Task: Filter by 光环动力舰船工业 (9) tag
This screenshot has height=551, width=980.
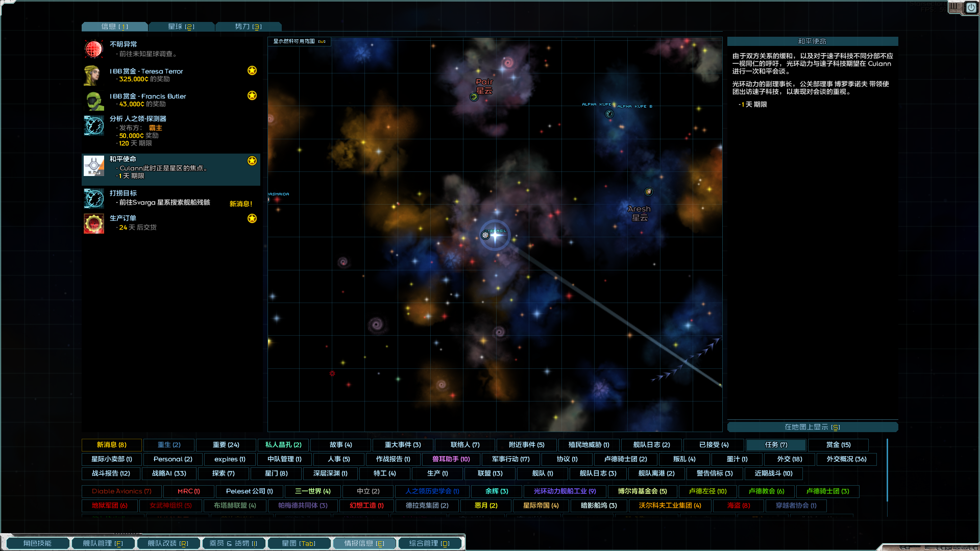Action: [565, 491]
